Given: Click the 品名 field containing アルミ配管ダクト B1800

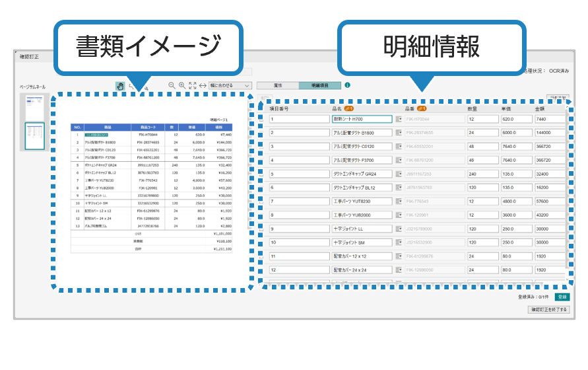Looking at the screenshot, I should tap(362, 133).
